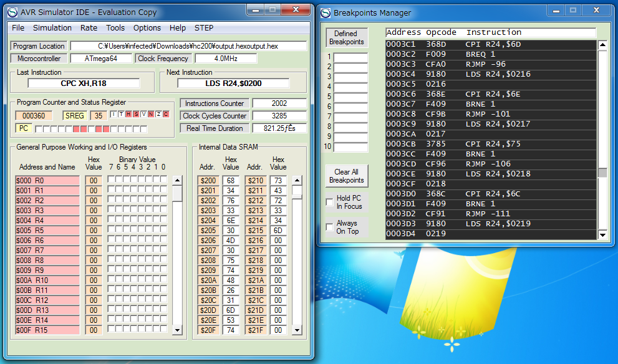Click the Clear All Breakpoints button
Screen dimensions: 618x364
347,176
